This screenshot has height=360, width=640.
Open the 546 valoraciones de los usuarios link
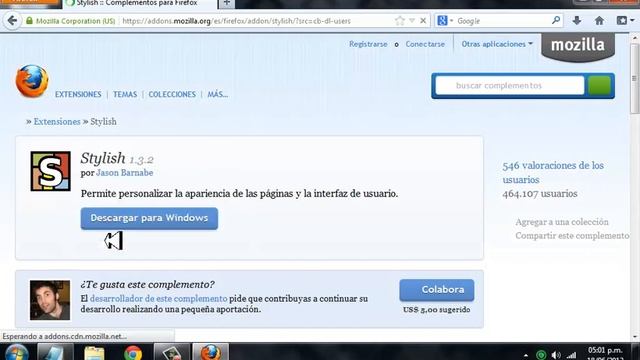click(553, 172)
